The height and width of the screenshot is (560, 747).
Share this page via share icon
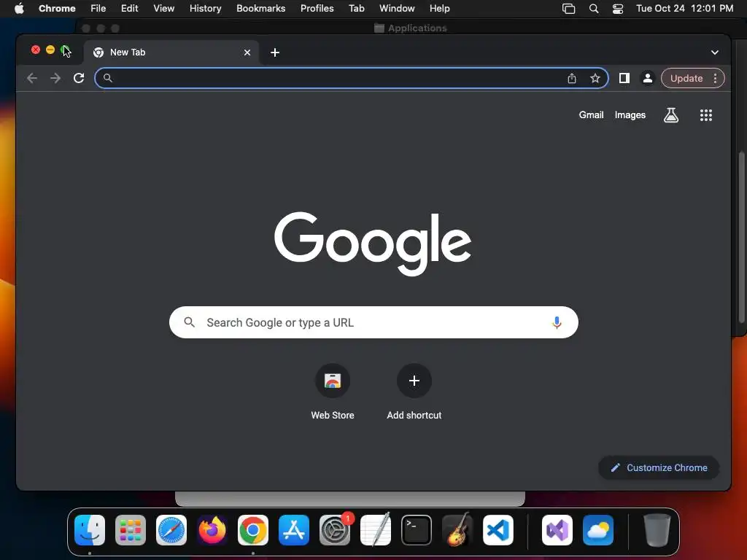click(572, 79)
